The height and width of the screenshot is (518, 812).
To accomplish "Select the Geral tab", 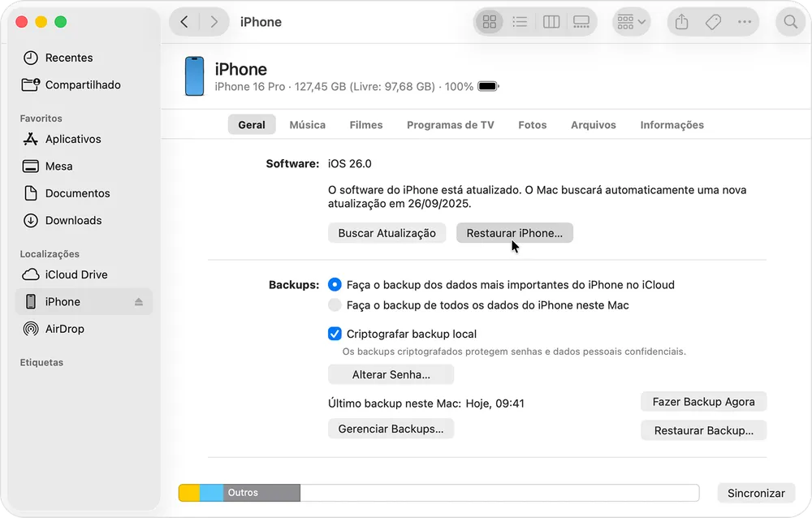I will pyautogui.click(x=252, y=125).
